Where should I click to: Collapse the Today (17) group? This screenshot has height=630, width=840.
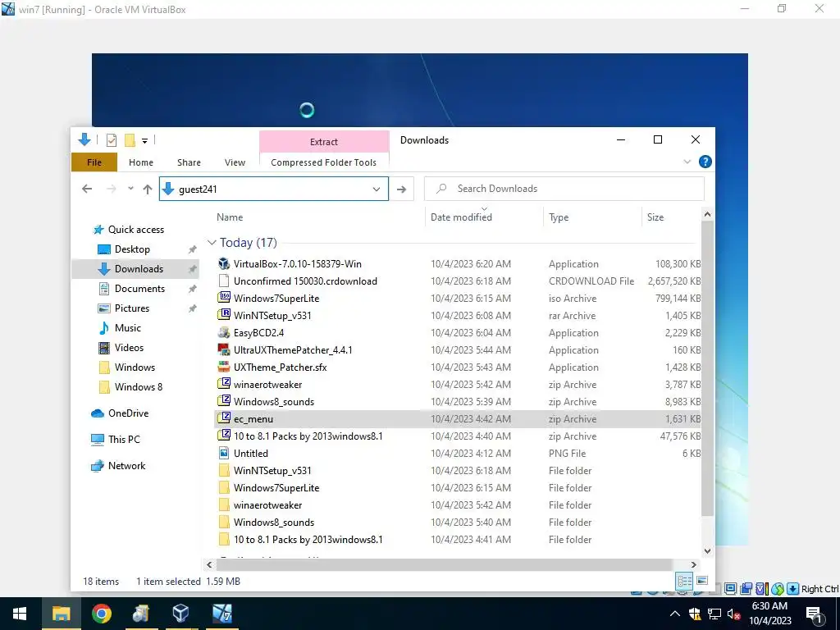point(212,243)
